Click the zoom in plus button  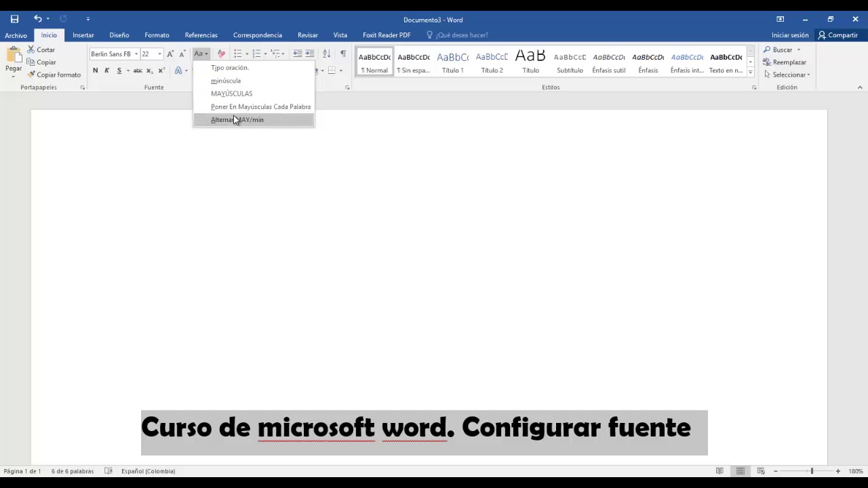click(x=837, y=471)
